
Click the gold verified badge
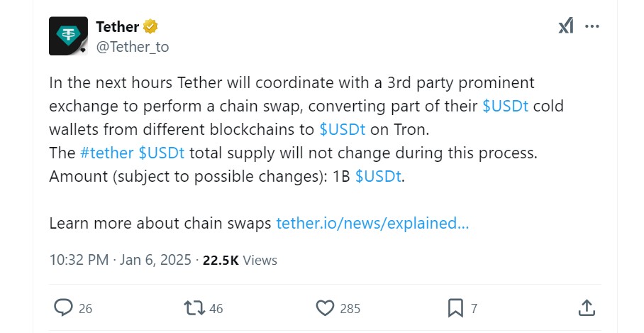pos(150,27)
